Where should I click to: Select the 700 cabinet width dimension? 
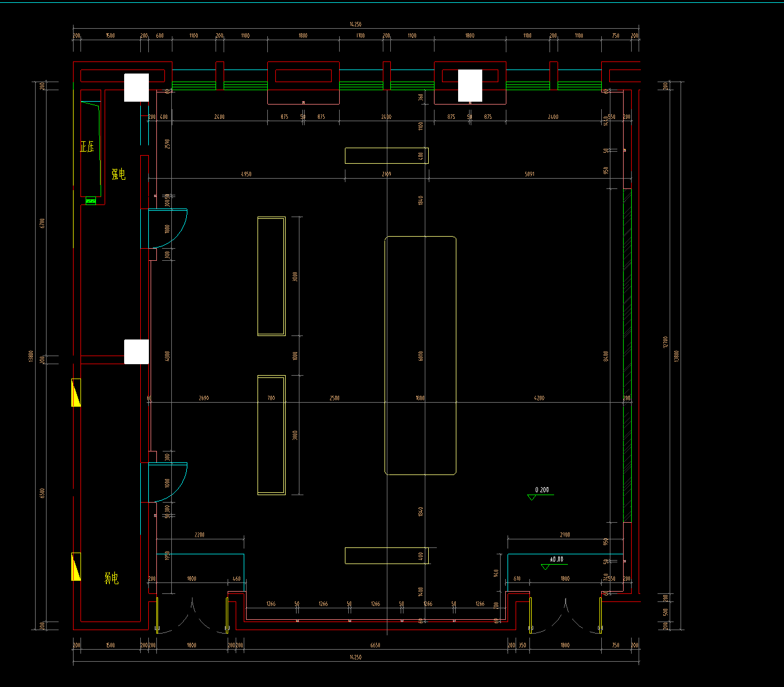click(271, 398)
